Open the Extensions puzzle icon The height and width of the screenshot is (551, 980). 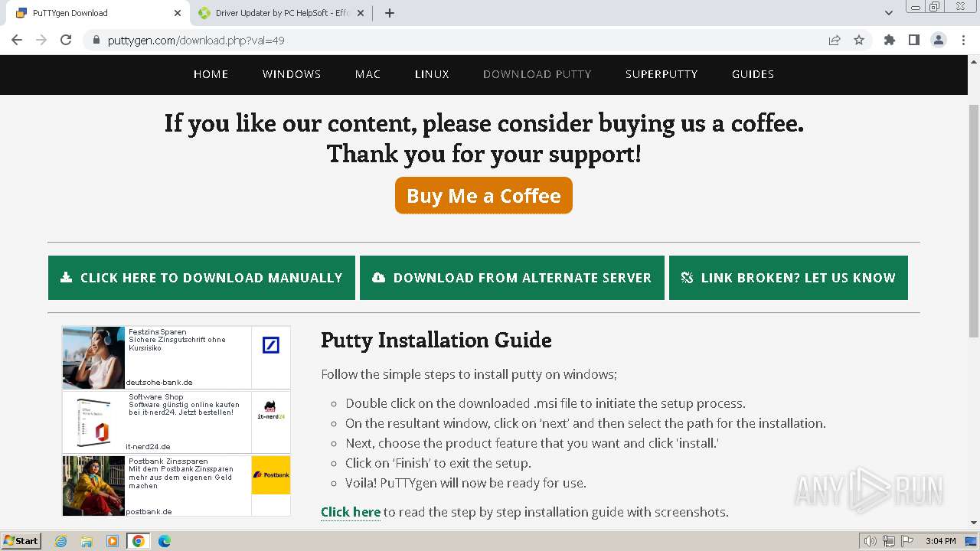coord(890,40)
